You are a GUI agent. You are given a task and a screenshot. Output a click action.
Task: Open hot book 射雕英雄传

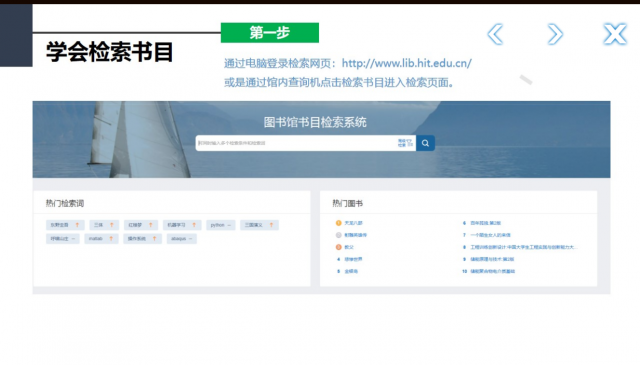click(356, 235)
